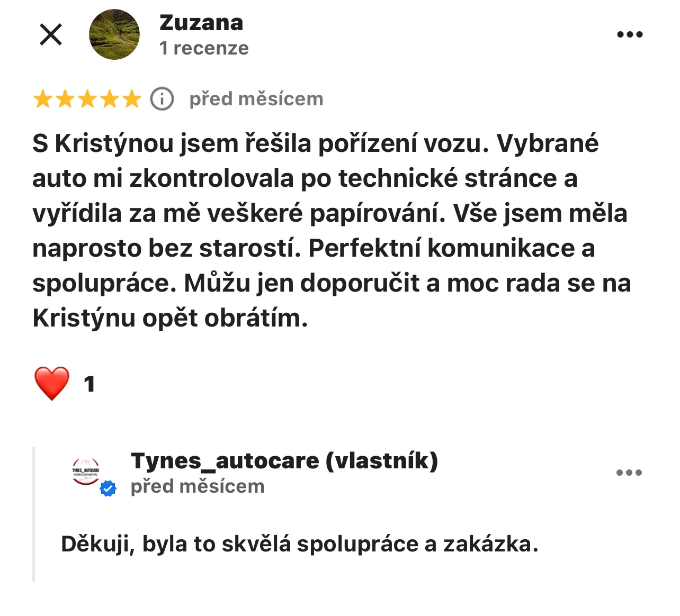Toggle the red heart reaction
680x616 pixels.
(52, 383)
